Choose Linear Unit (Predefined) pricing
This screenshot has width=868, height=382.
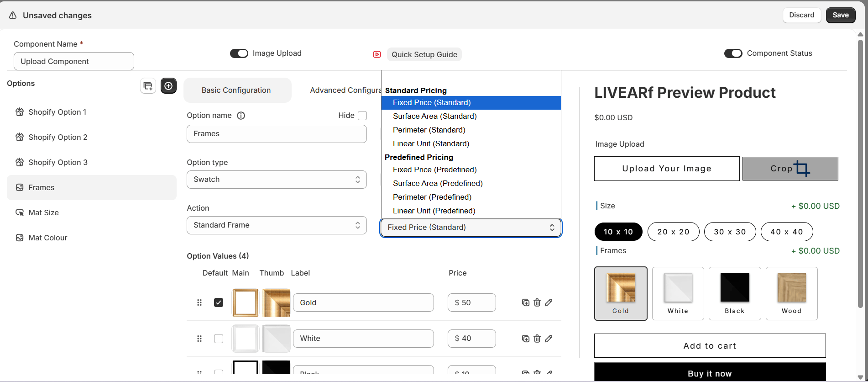[x=471, y=211]
